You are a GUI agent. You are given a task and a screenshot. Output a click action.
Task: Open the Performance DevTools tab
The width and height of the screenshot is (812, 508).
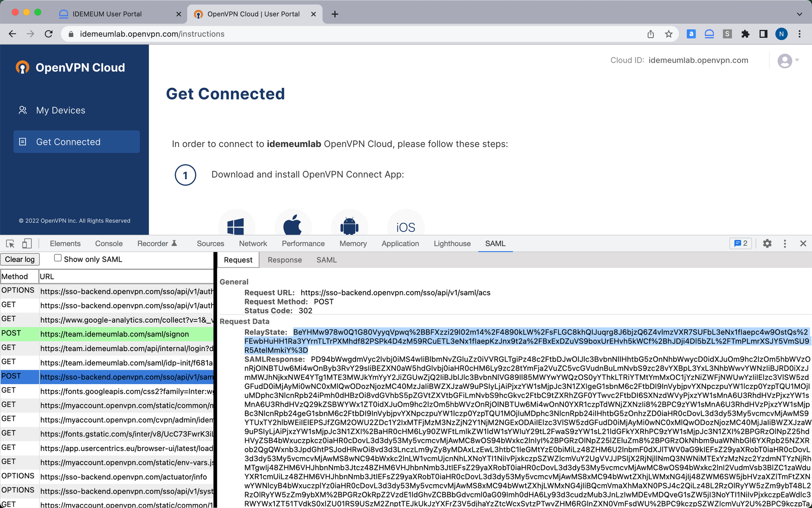click(303, 243)
